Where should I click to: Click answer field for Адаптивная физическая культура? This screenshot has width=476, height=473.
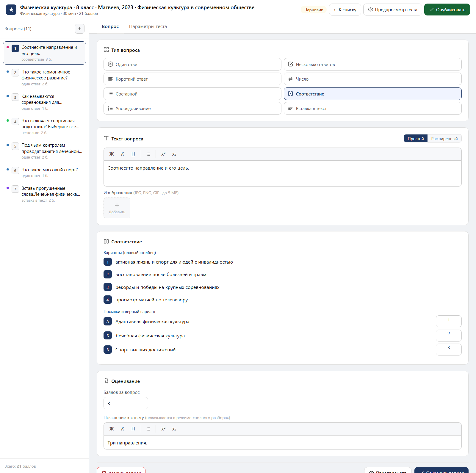449,321
